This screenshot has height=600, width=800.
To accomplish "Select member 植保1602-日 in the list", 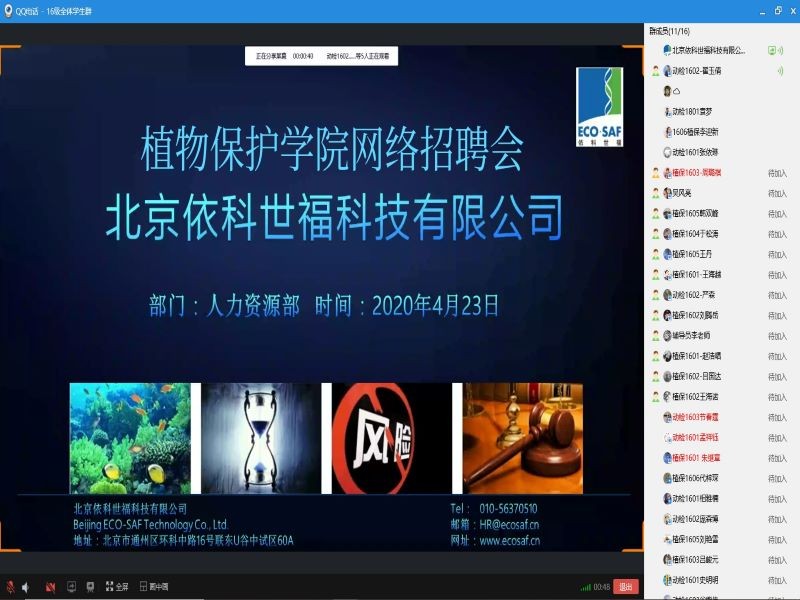I will (721, 377).
